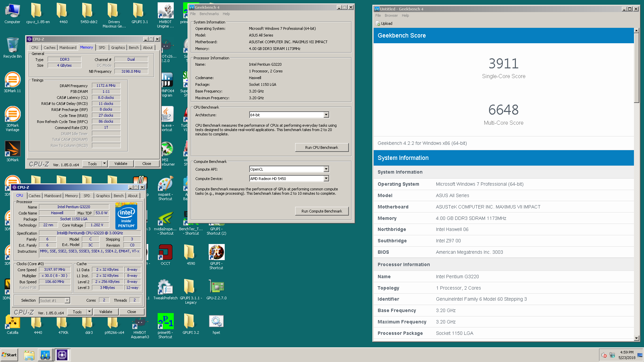
Task: Launch the prime95 shortcut
Action: click(x=165, y=326)
